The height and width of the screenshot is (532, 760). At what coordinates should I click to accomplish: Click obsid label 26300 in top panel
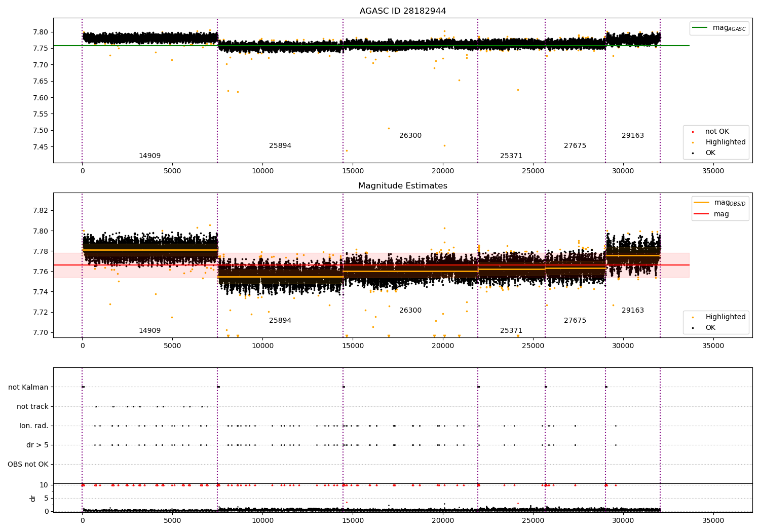coord(410,136)
